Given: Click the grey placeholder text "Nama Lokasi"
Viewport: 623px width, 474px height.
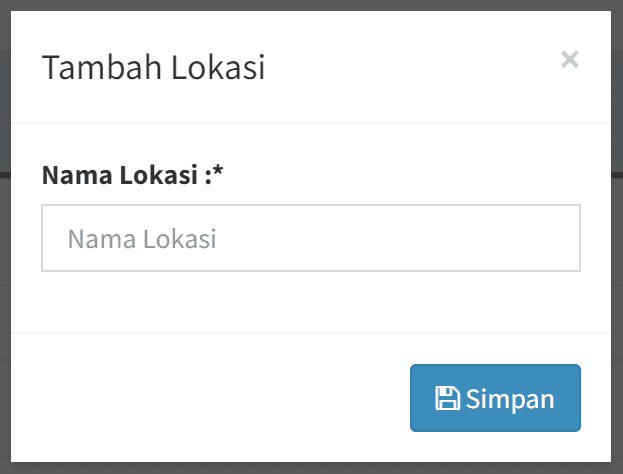Looking at the screenshot, I should point(142,239).
